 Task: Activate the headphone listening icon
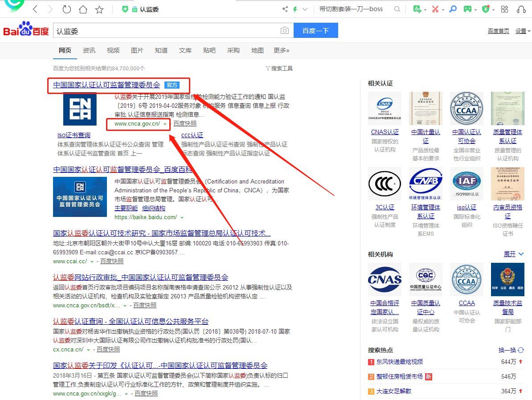pyautogui.click(x=522, y=9)
